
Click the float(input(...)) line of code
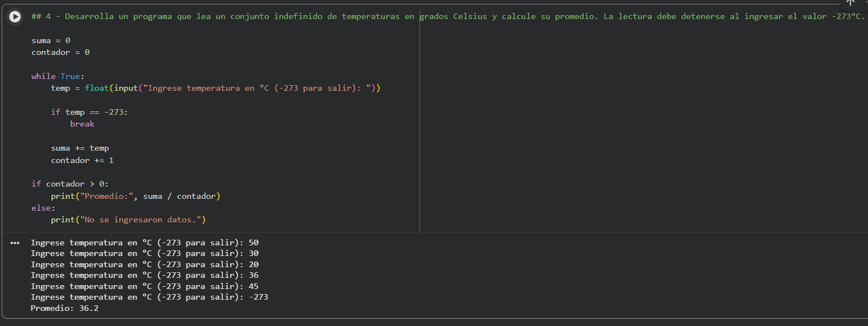pyautogui.click(x=216, y=88)
